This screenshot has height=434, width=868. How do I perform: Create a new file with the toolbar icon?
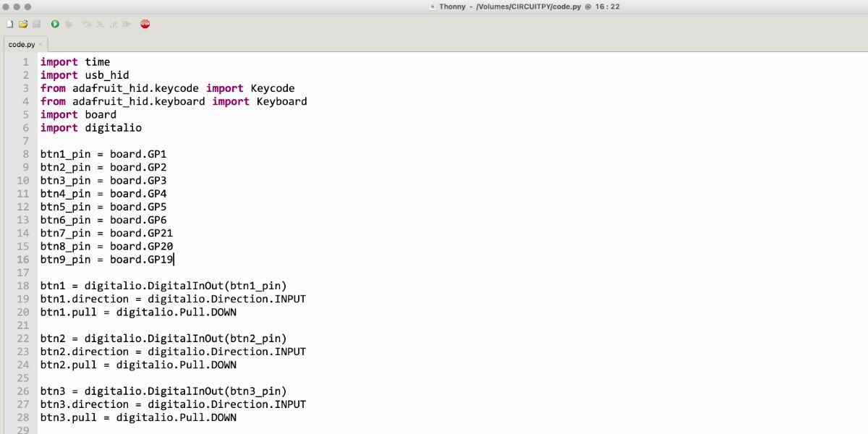[9, 24]
